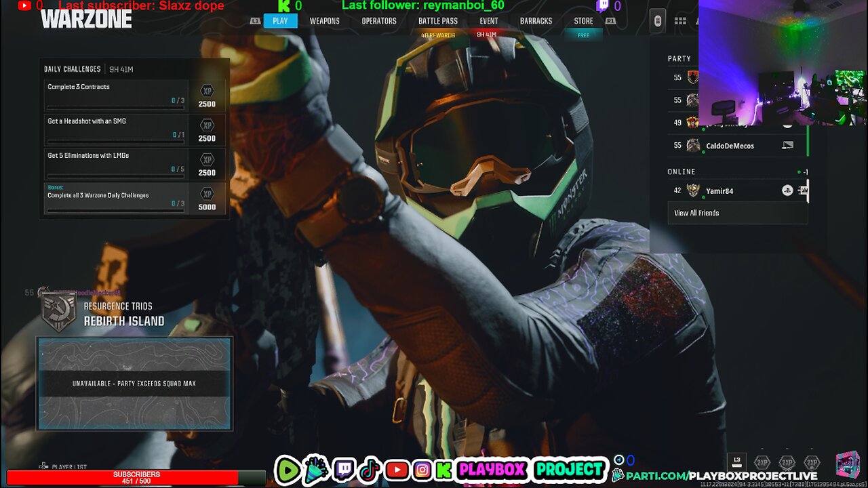This screenshot has height=488, width=868.
Task: Click the LMG eliminations progress bar
Action: (x=115, y=176)
